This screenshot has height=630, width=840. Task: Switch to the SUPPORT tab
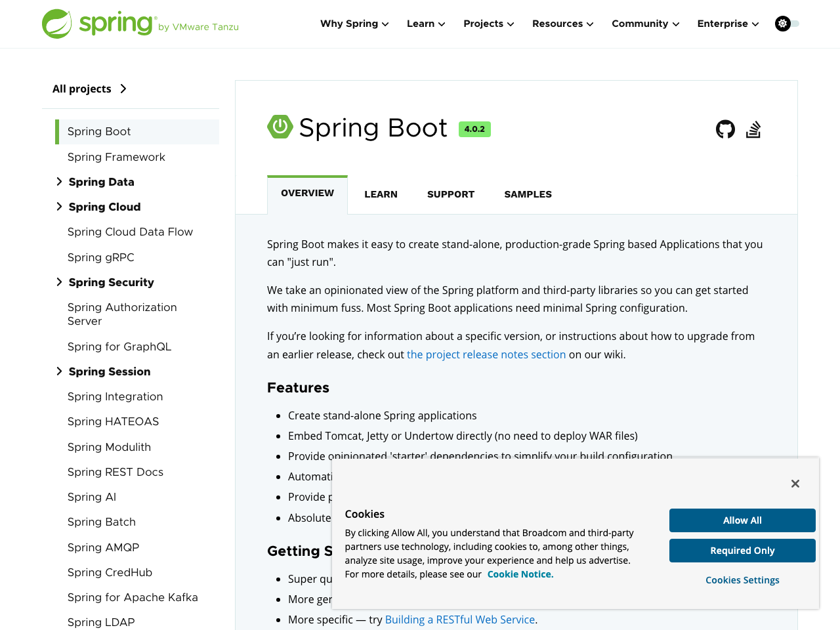(x=450, y=194)
